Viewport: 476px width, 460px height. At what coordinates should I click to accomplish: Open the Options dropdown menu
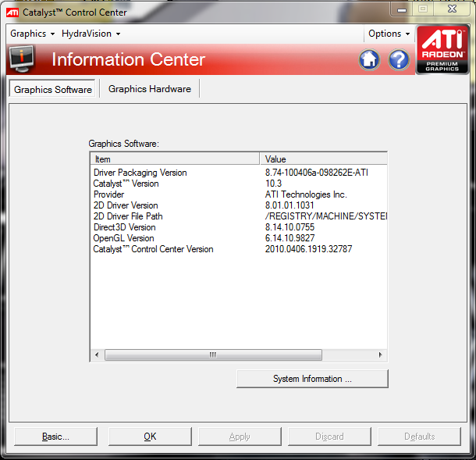click(389, 34)
